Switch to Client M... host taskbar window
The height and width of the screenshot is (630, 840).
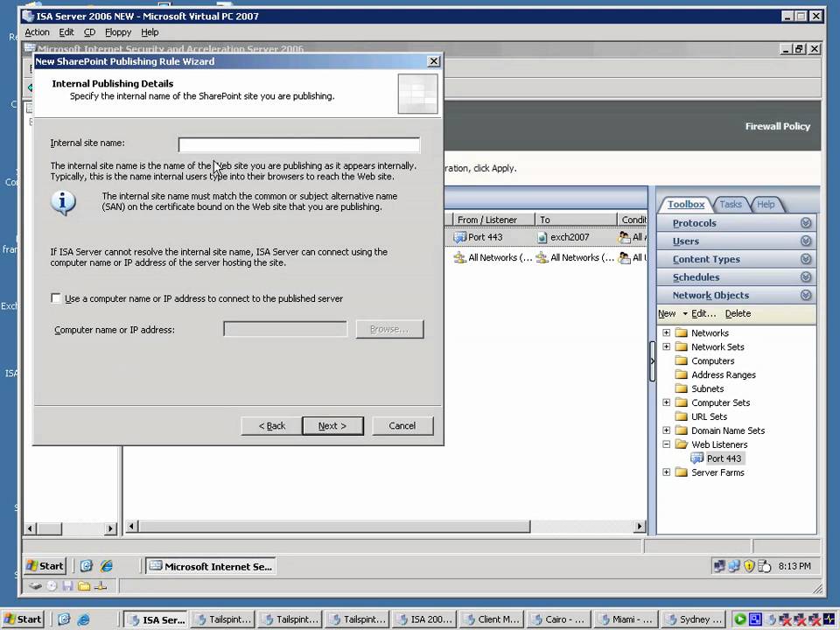pyautogui.click(x=493, y=619)
